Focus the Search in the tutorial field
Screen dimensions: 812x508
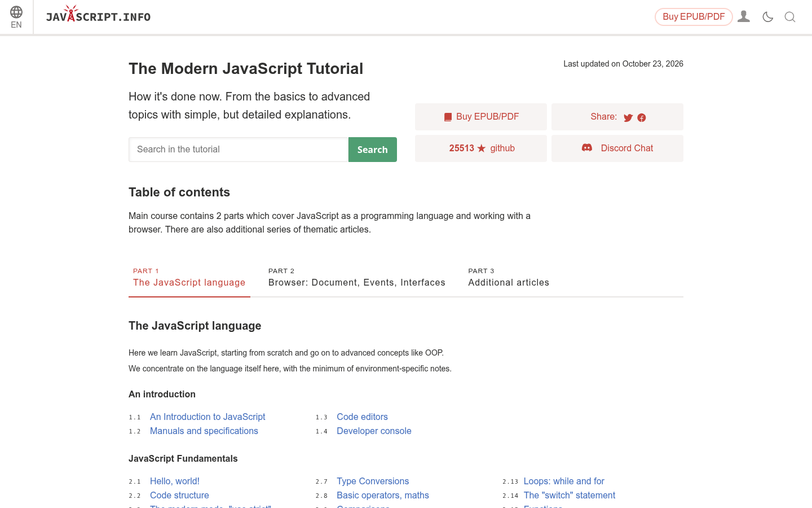pos(239,150)
